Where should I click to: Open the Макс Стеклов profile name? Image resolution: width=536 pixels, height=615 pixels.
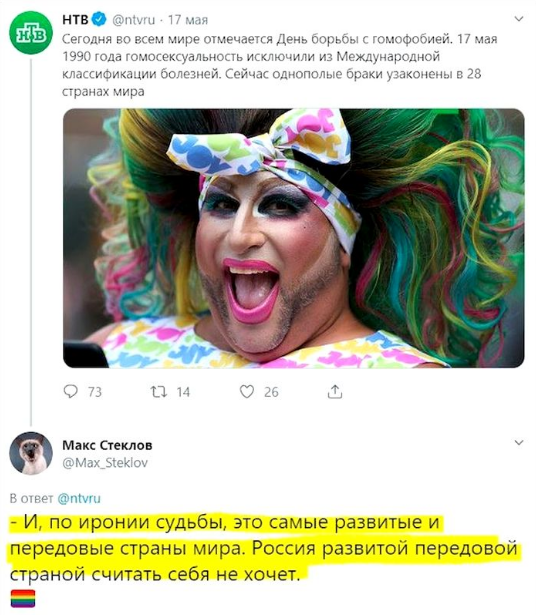point(107,445)
